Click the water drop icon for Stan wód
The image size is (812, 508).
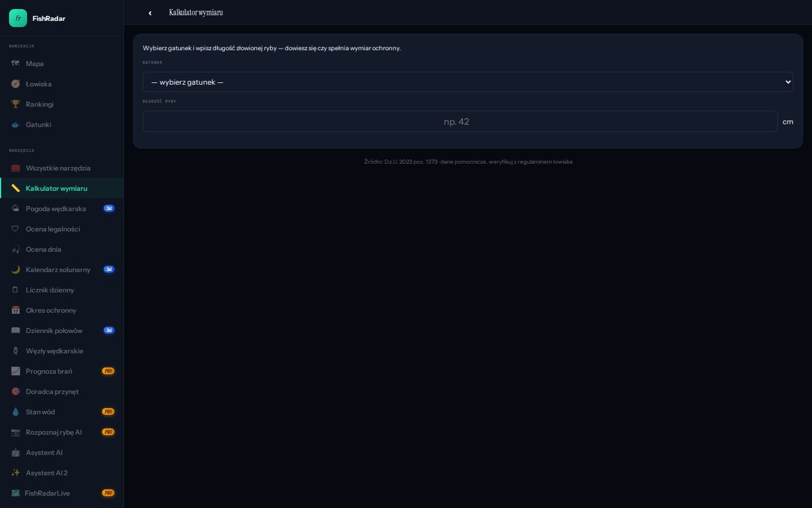coord(15,412)
